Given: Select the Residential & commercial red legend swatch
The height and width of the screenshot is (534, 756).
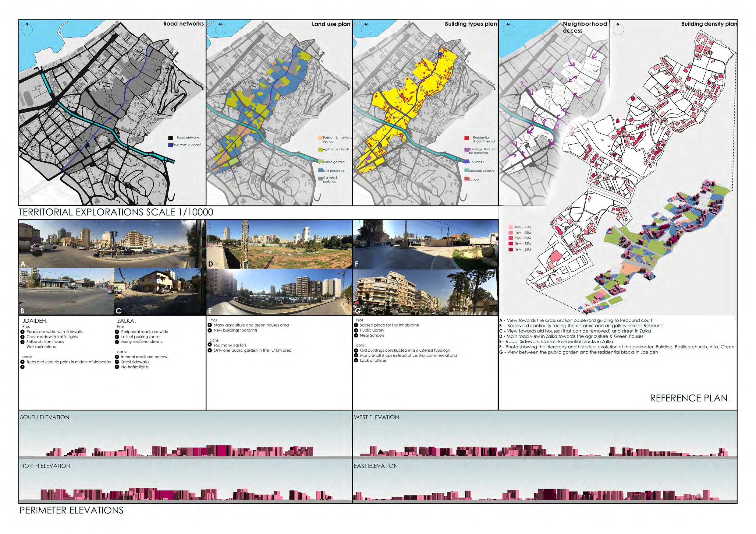Looking at the screenshot, I should 467,138.
